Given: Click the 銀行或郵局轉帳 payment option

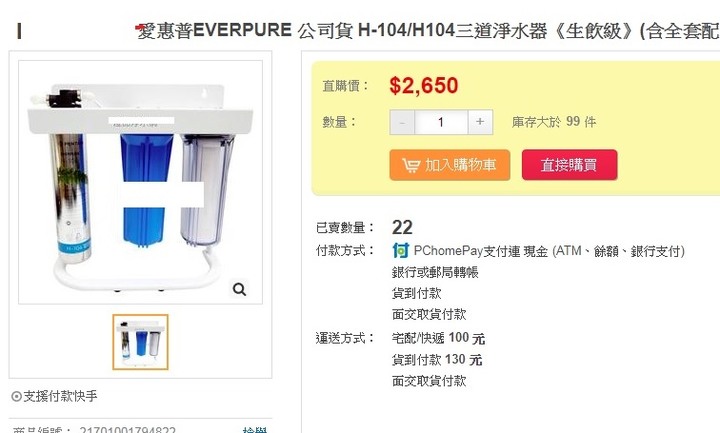Looking at the screenshot, I should pyautogui.click(x=435, y=272).
